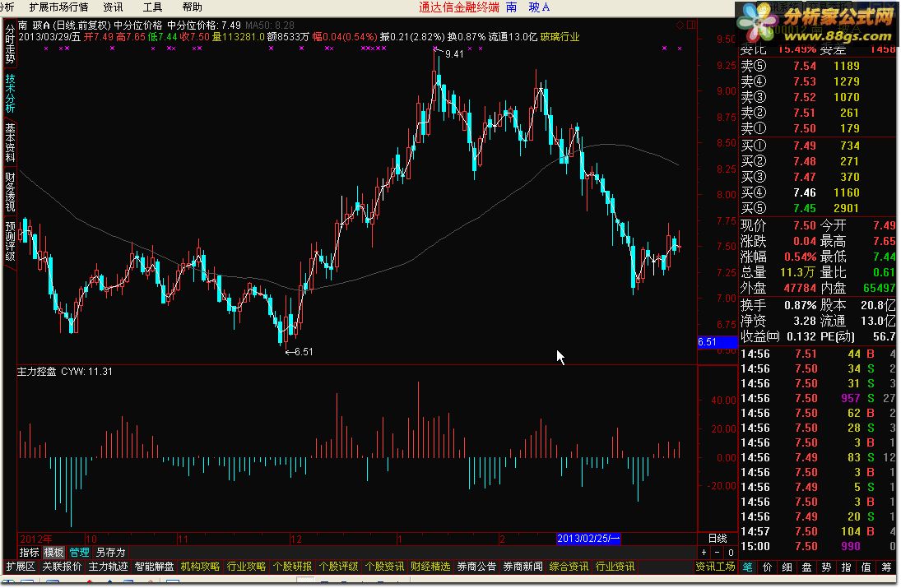Screen dimensions: 901x588
Task: Open the 智能解盘 tab
Action: (154, 567)
